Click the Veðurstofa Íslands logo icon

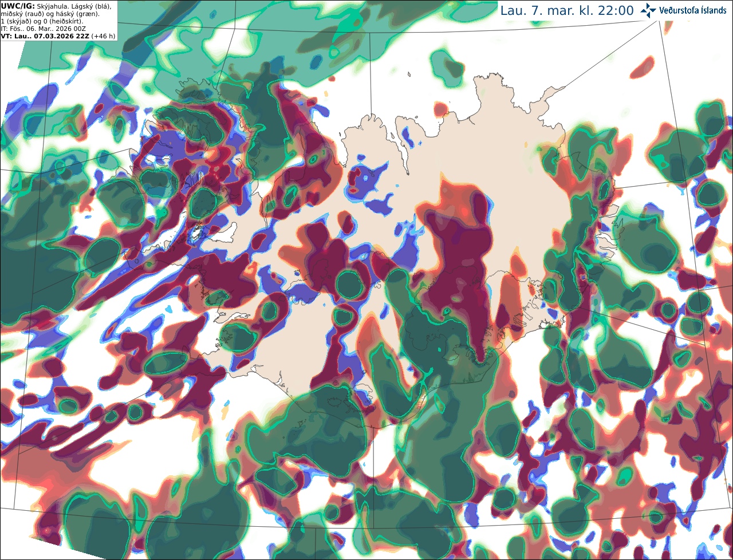click(648, 10)
